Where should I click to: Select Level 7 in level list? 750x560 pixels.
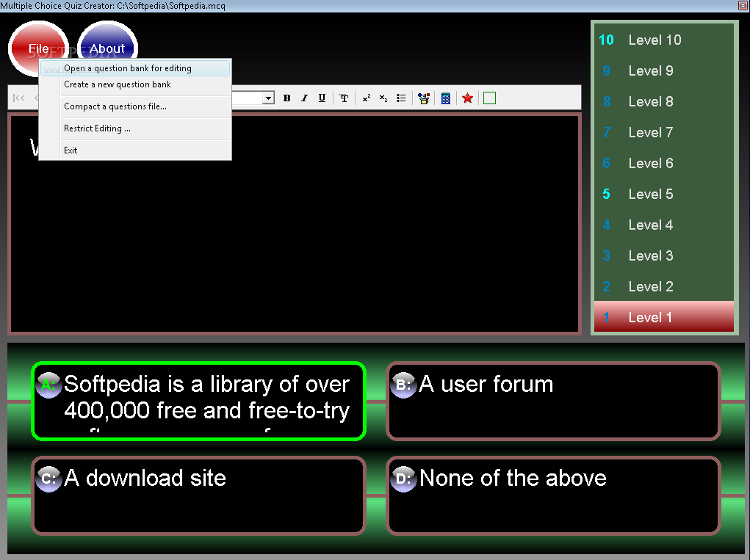(663, 132)
